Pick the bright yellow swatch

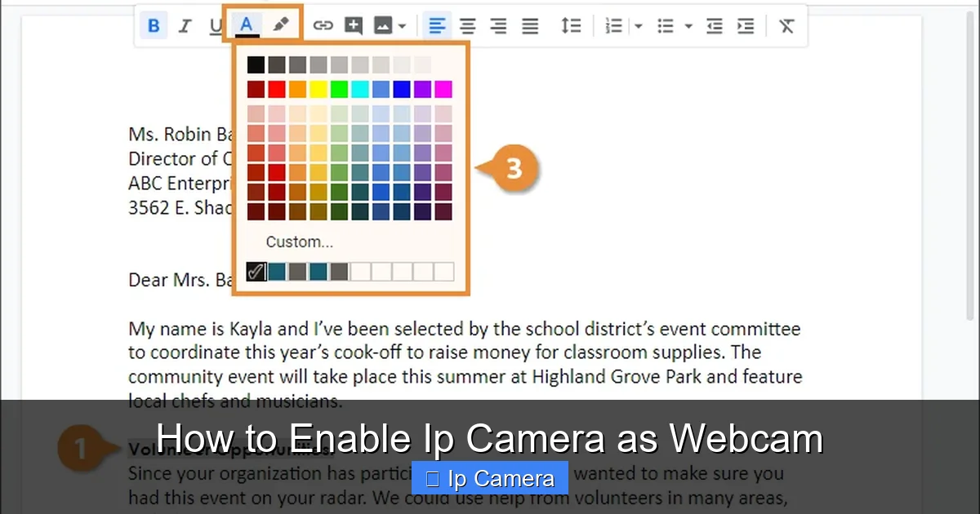click(x=318, y=89)
